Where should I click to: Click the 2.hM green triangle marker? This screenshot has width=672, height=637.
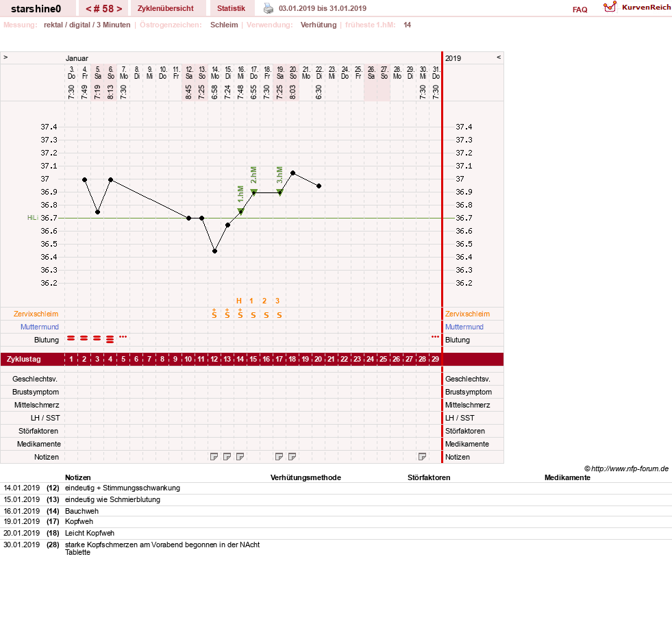pos(253,192)
